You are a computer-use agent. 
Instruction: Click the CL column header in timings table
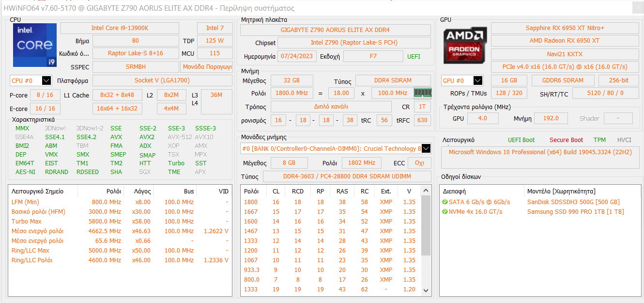[276, 191]
